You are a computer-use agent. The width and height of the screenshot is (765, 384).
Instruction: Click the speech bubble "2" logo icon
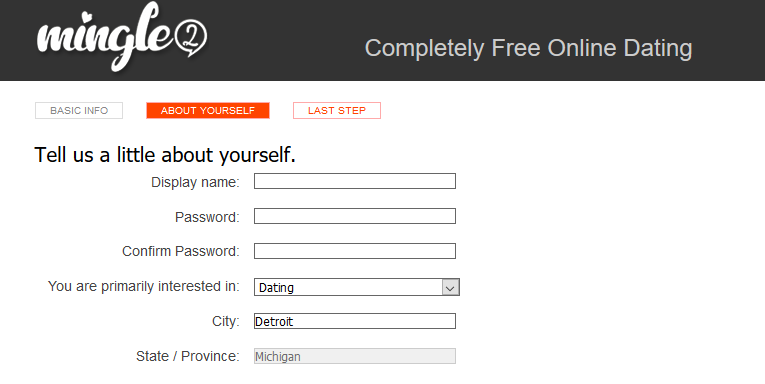[191, 37]
